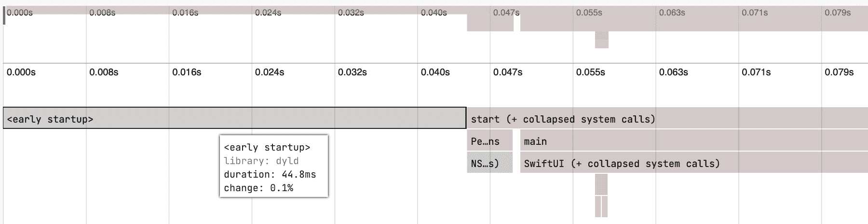Click the small minimap block below 0.055s
Screen dimensions: 868x224
click(601, 40)
